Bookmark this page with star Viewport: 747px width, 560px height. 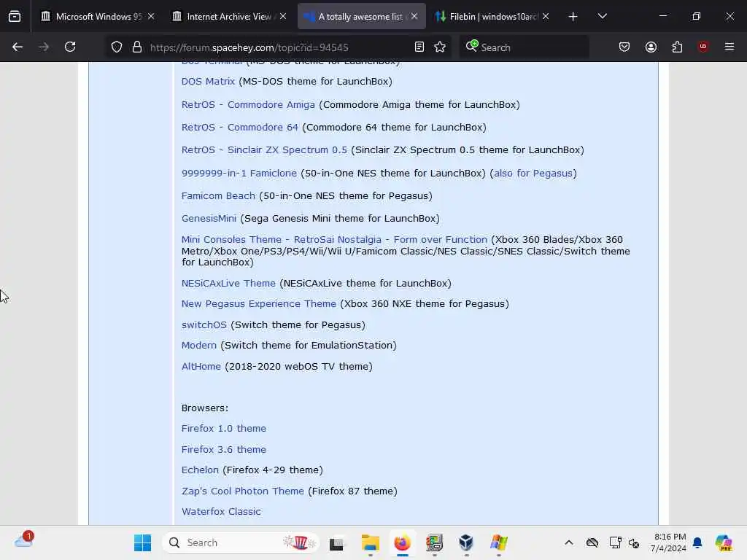pyautogui.click(x=440, y=47)
